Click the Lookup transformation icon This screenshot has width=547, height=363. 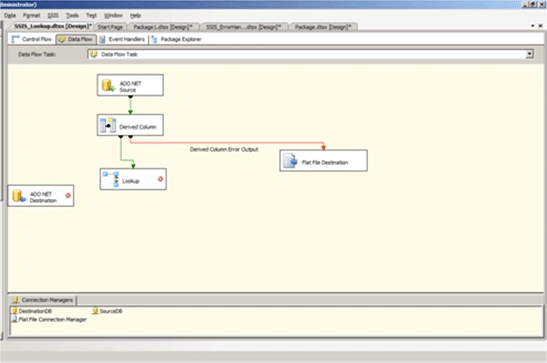click(x=111, y=179)
